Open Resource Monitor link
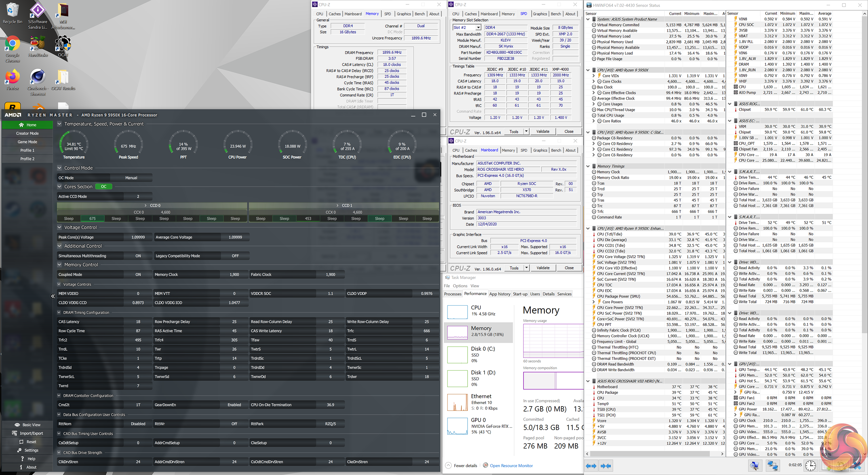 (511, 465)
